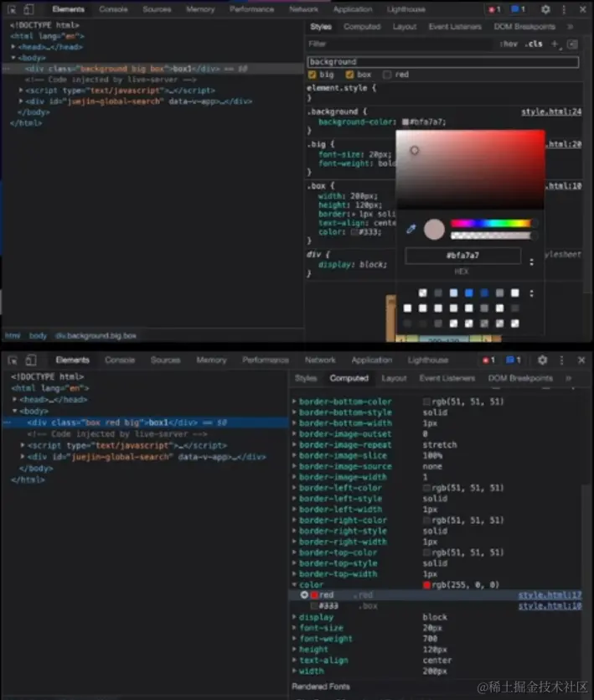
Task: Expand script element in upper DOM tree
Action: pos(21,91)
